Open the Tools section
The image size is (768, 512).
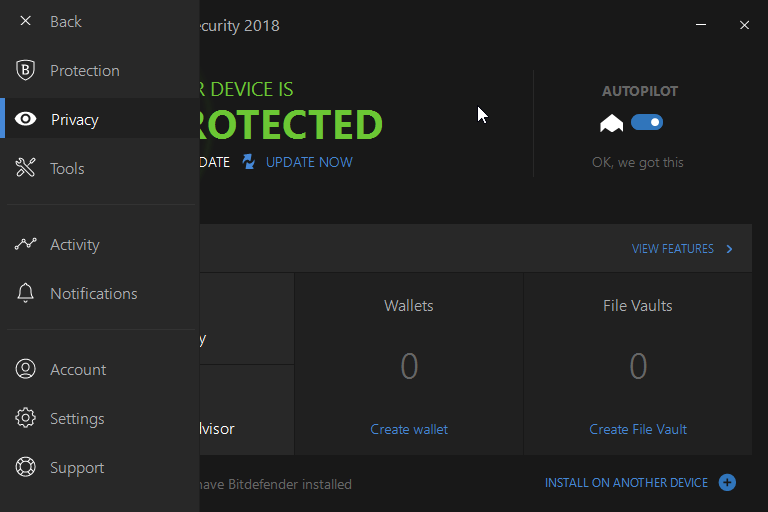(67, 169)
